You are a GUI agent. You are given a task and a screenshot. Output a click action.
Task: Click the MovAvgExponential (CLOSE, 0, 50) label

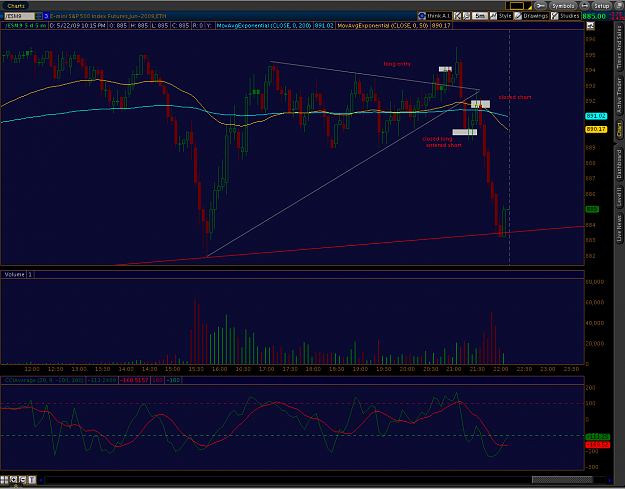click(383, 26)
